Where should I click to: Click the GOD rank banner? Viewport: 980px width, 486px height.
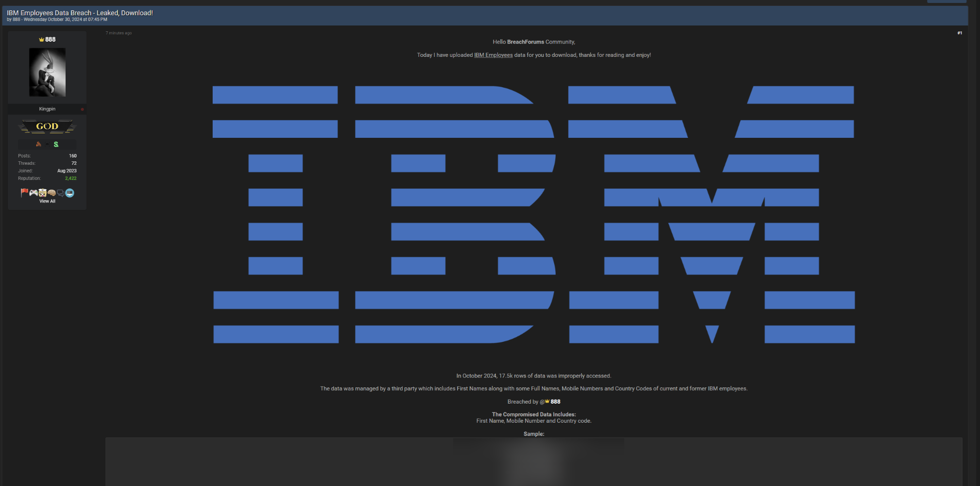pyautogui.click(x=47, y=126)
